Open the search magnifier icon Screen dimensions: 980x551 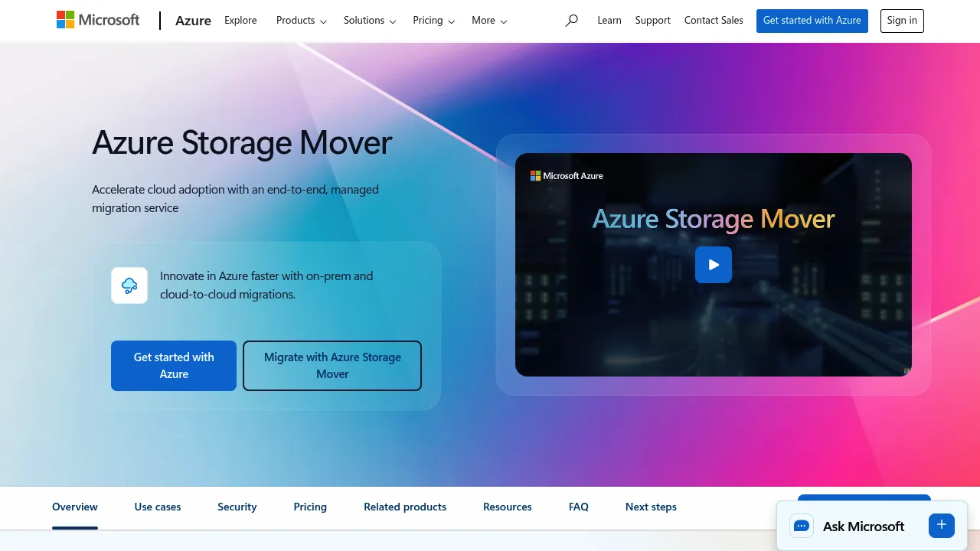(x=571, y=21)
